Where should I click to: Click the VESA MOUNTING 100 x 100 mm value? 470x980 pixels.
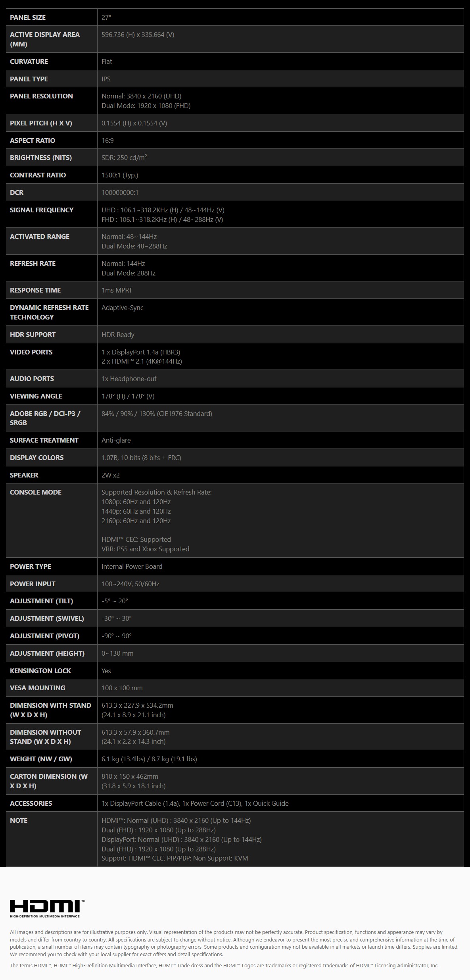click(122, 688)
